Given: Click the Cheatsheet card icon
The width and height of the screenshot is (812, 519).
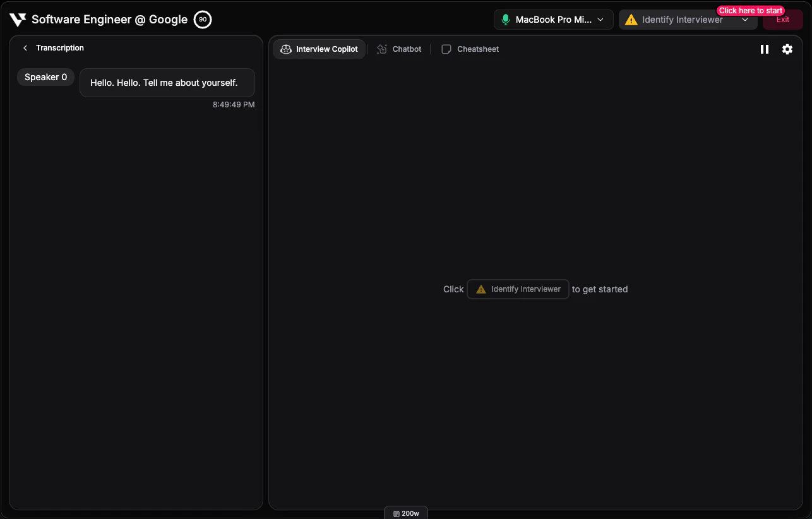Looking at the screenshot, I should click(446, 49).
